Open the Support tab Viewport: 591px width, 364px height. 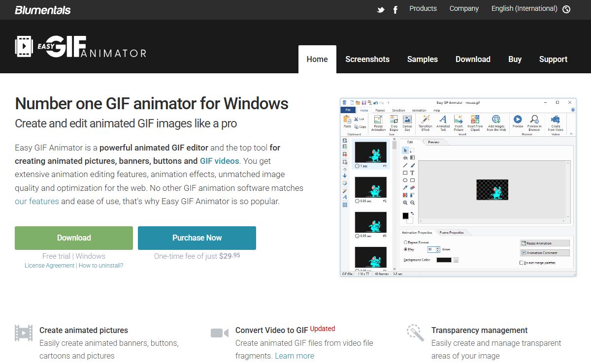553,59
